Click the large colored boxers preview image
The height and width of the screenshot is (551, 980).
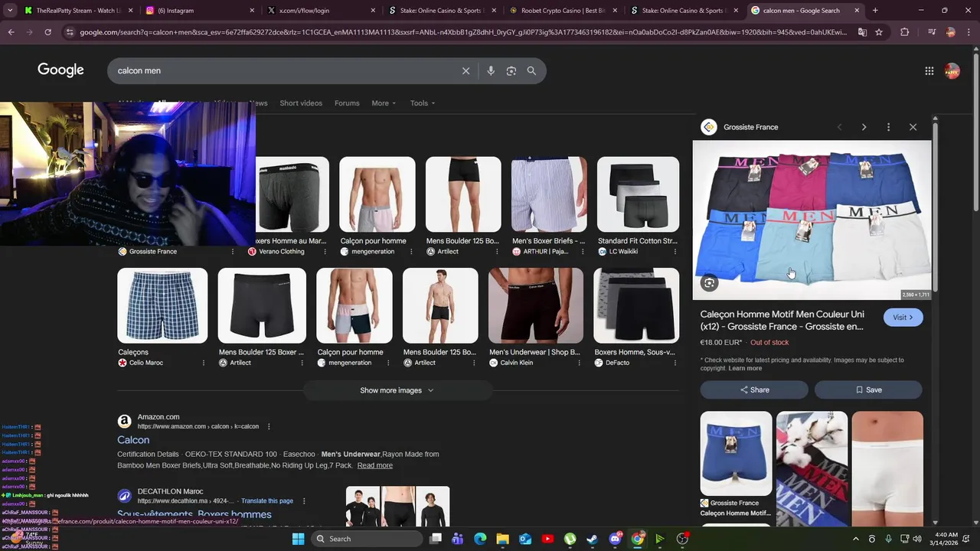812,220
